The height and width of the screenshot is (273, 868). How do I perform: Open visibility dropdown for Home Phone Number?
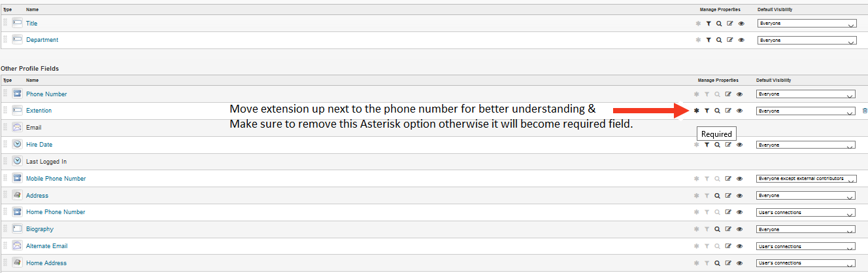[805, 213]
